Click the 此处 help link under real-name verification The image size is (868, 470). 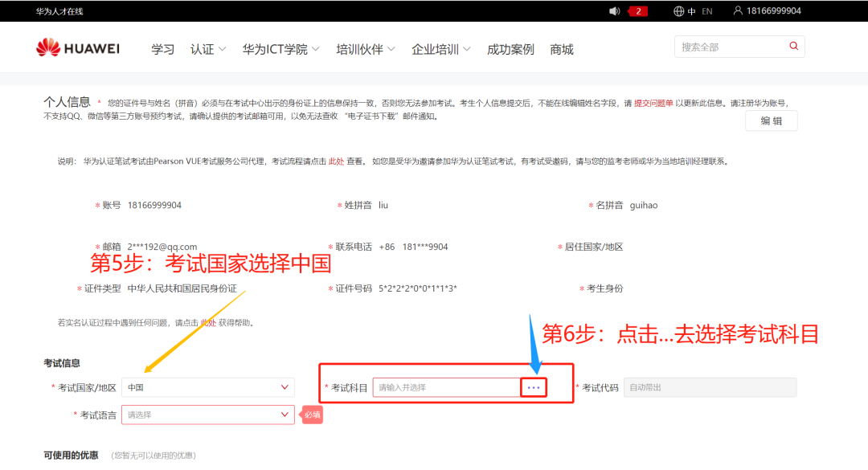pos(208,323)
